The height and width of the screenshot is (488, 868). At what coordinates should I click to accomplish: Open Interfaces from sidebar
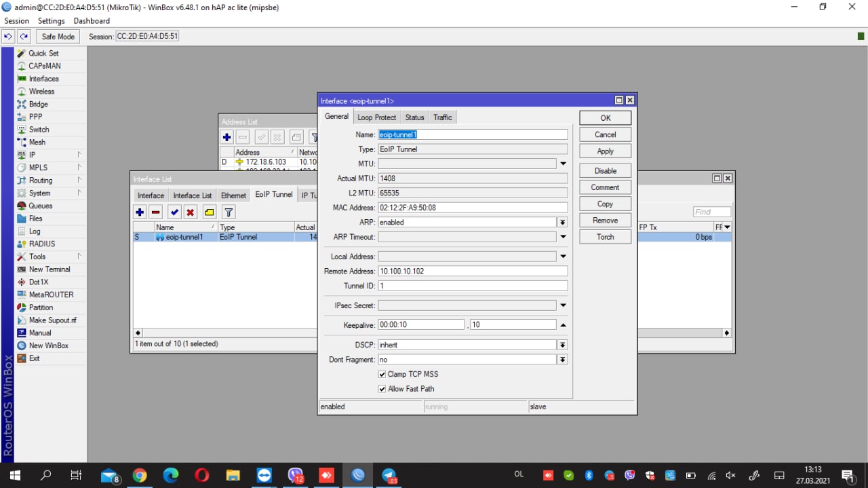[x=43, y=79]
